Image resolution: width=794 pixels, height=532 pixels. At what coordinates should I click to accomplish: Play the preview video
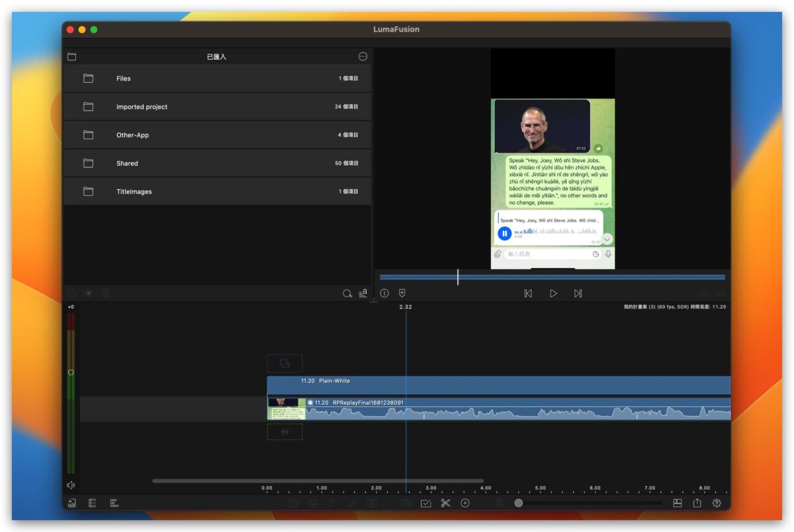(553, 293)
